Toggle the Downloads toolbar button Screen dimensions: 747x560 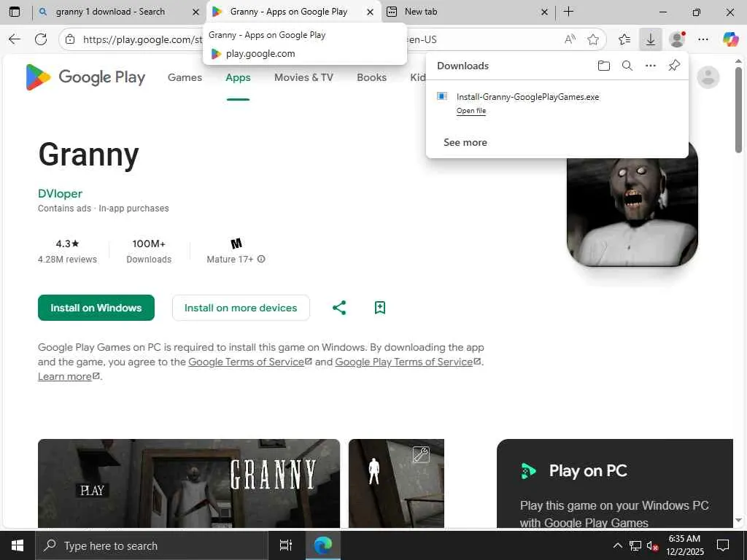650,39
